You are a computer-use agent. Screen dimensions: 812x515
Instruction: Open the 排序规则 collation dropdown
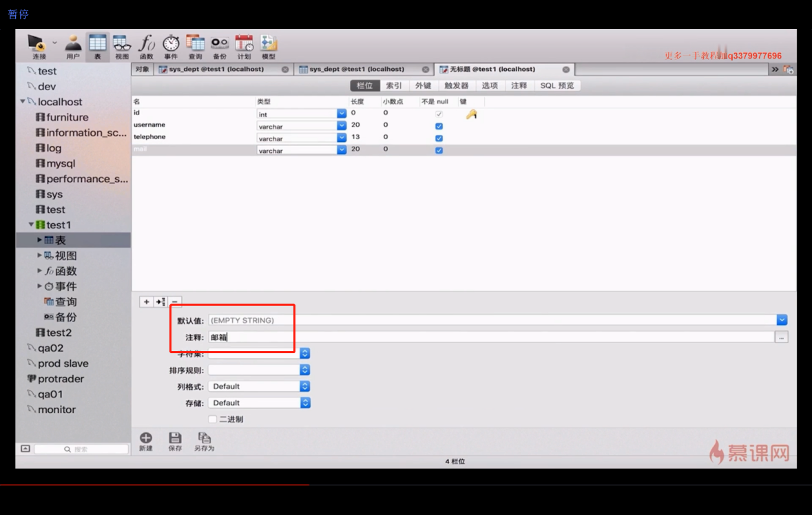[305, 370]
